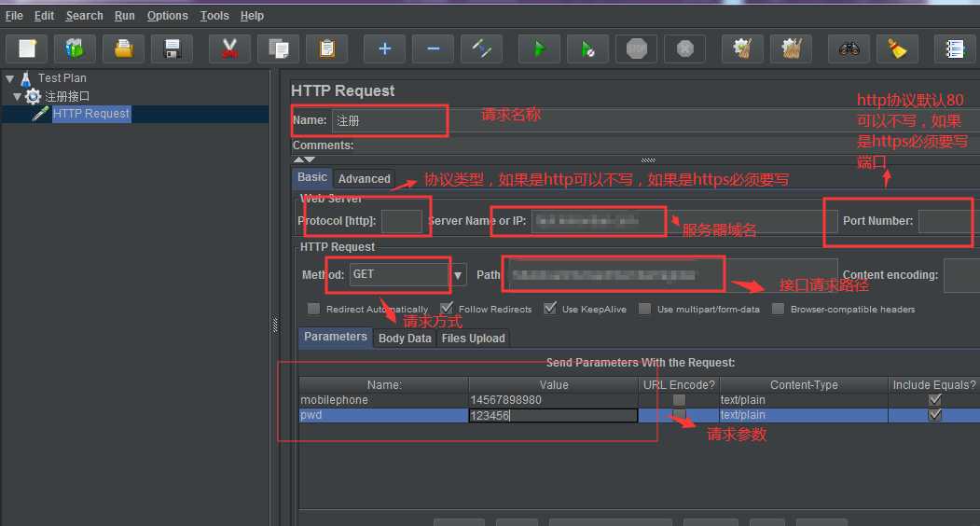Click the Open file folder icon
980x526 pixels.
(x=124, y=48)
